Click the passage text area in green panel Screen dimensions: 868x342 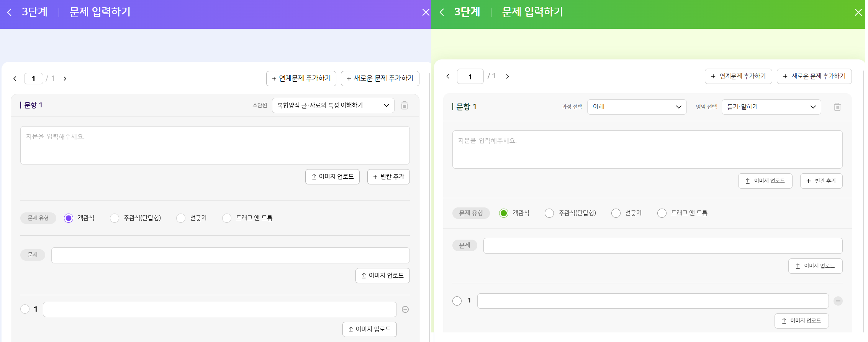pyautogui.click(x=647, y=150)
